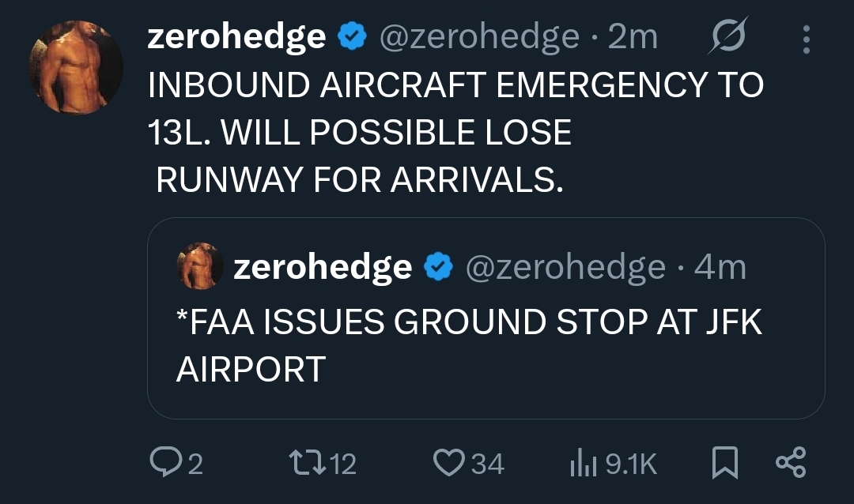Image resolution: width=854 pixels, height=504 pixels.
Task: Share the tweet via share icon
Action: pyautogui.click(x=789, y=462)
